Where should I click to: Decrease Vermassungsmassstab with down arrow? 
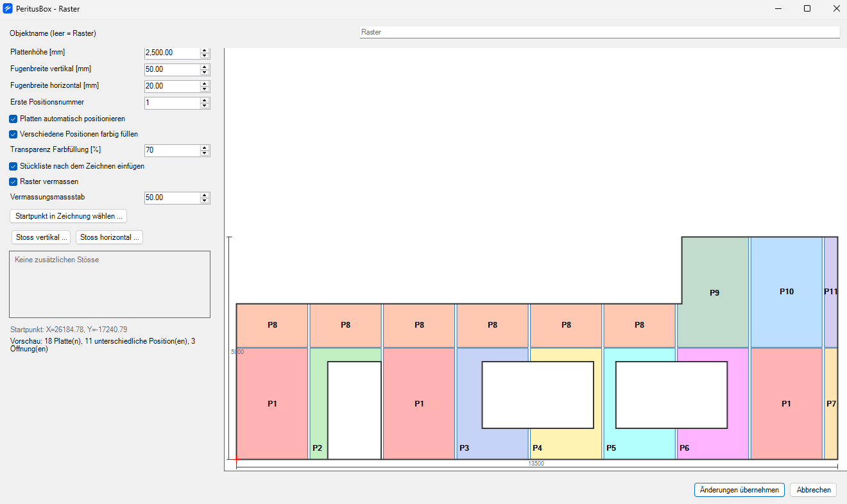pos(205,201)
